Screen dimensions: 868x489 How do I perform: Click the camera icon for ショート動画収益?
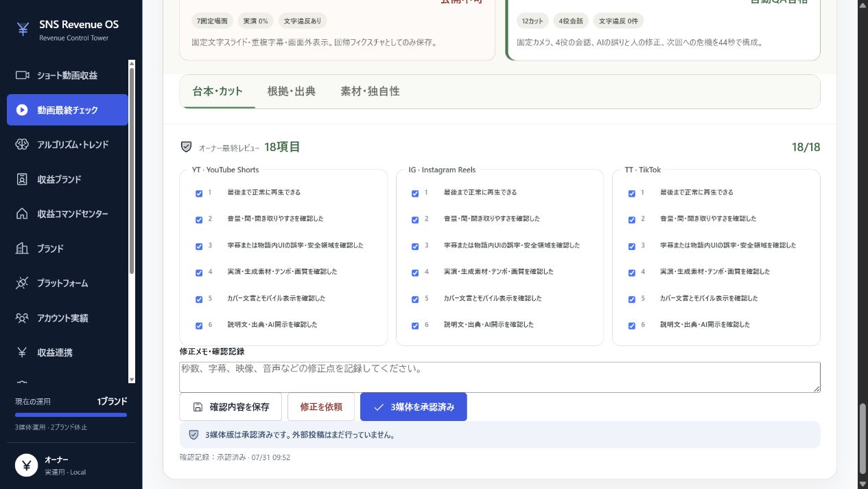point(22,75)
